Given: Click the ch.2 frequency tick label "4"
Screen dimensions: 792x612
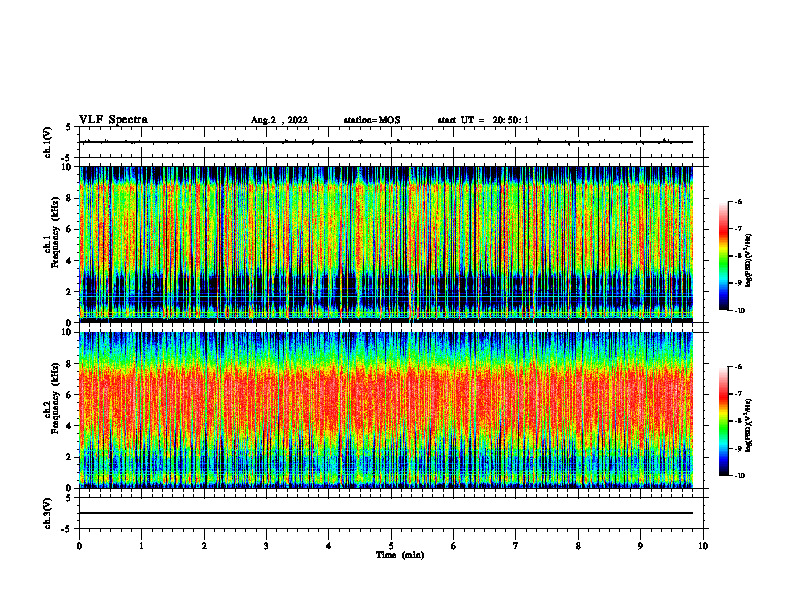Looking at the screenshot, I should 70,426.
